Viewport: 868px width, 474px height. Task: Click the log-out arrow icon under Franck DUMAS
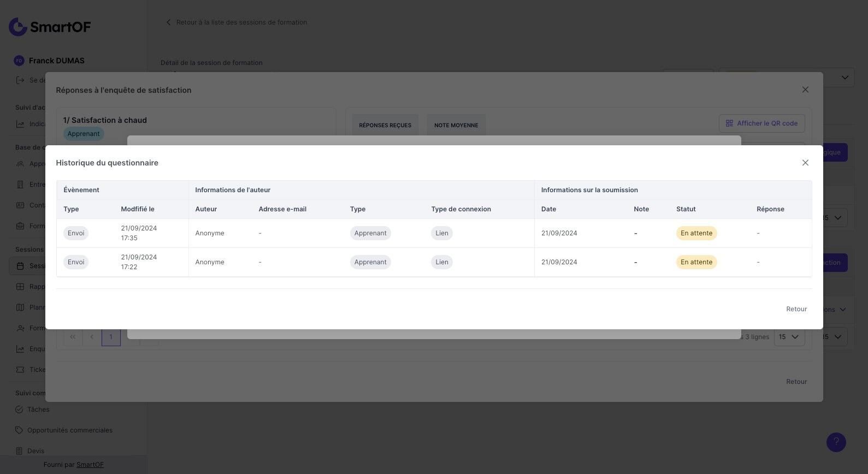[20, 80]
